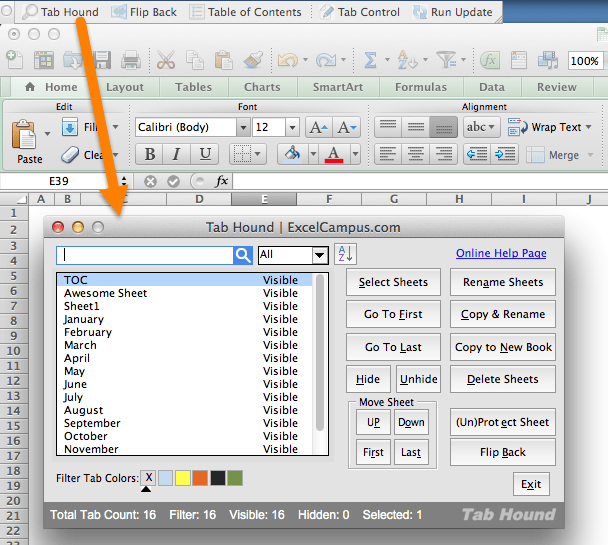The image size is (608, 545).
Task: Toggle Underline formatting
Action: (x=205, y=154)
